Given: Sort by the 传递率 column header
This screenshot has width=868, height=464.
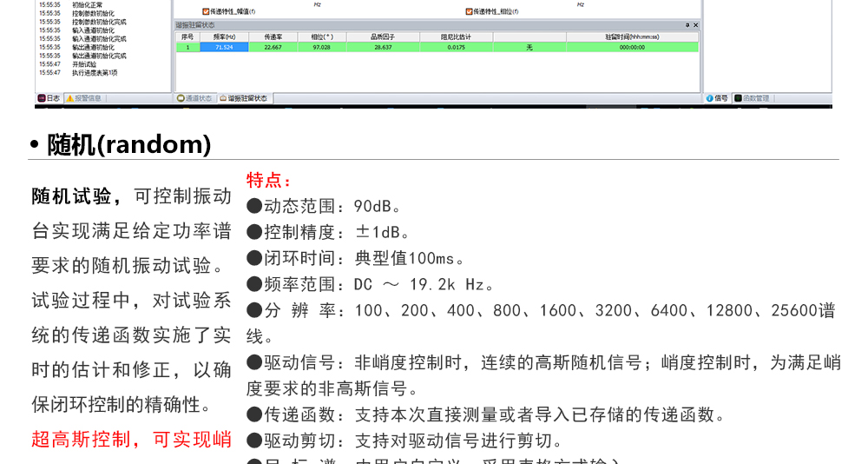Looking at the screenshot, I should click(272, 37).
